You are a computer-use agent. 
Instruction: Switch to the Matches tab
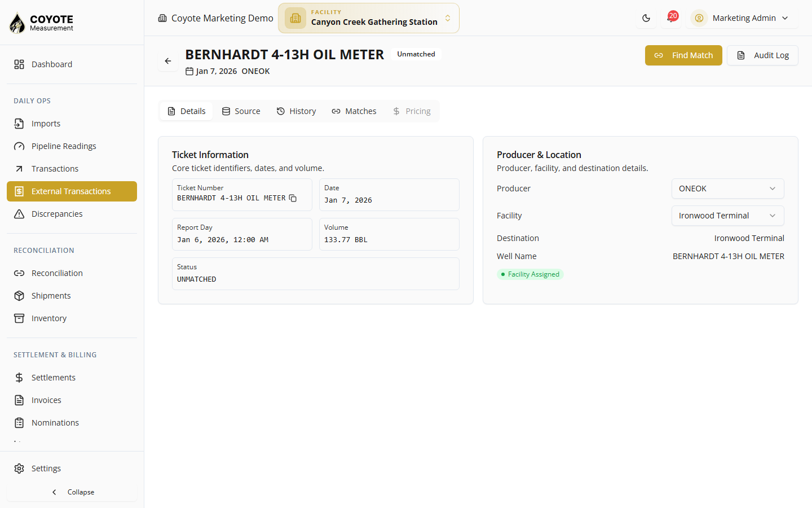tap(354, 111)
